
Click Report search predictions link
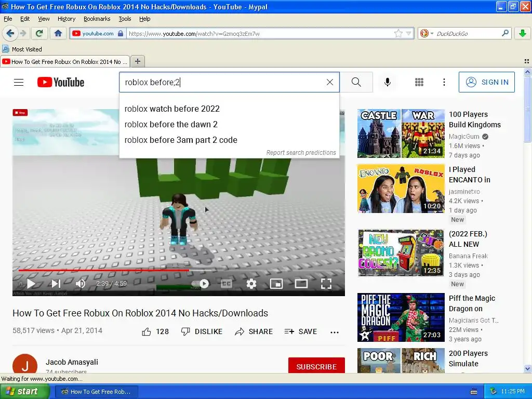(301, 153)
